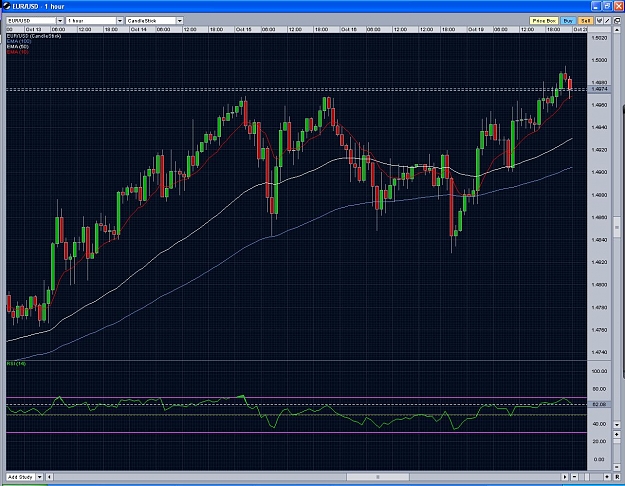Click the vertical minus button near RSI
The width and height of the screenshot is (625, 486).
pyautogui.click(x=617, y=467)
